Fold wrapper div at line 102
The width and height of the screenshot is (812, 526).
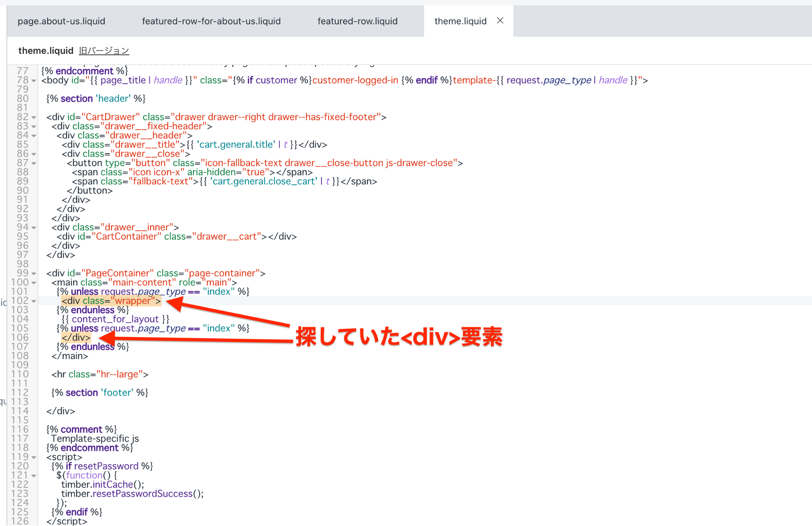(x=34, y=301)
